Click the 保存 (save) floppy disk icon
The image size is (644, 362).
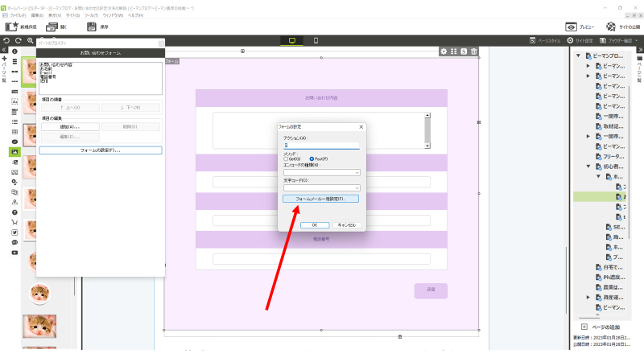click(x=92, y=27)
